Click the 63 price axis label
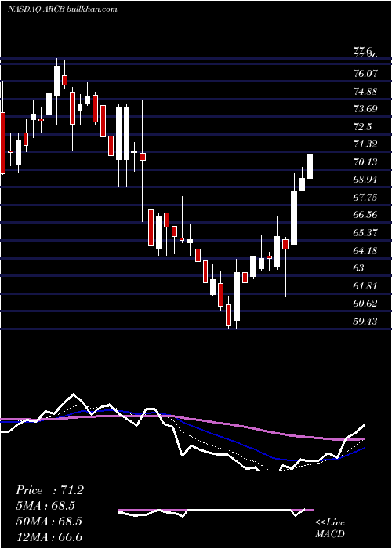The height and width of the screenshot is (549, 392). click(x=359, y=268)
